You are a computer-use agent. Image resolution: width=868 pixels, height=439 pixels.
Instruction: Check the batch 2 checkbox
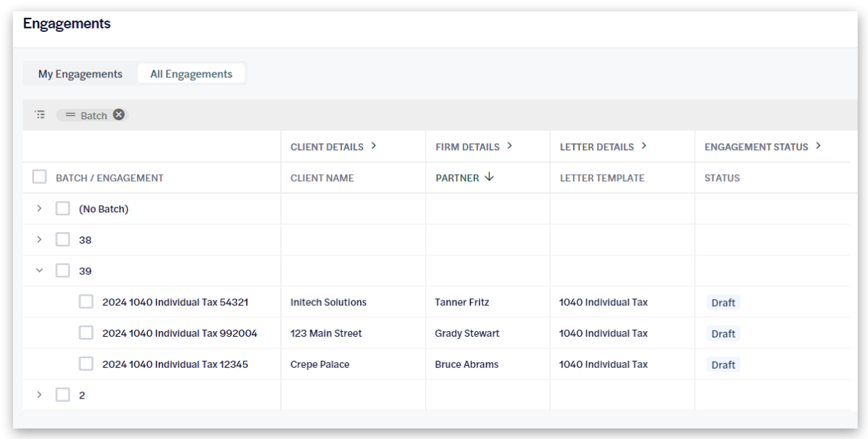point(63,395)
